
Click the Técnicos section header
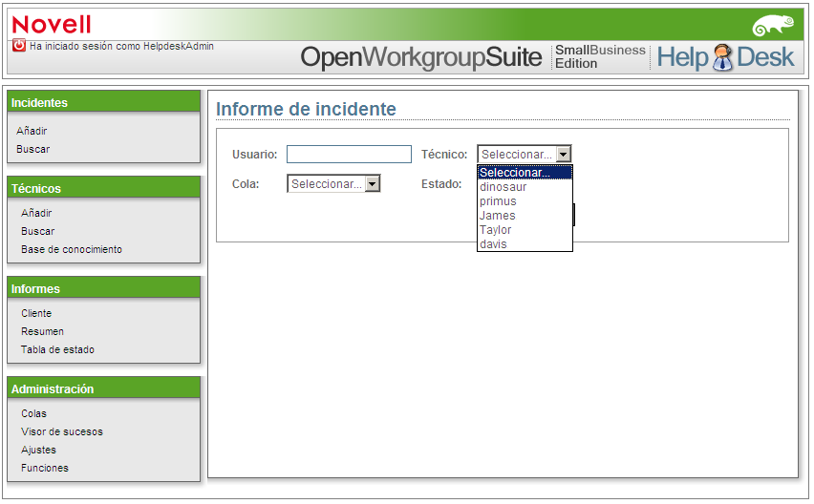pos(104,188)
